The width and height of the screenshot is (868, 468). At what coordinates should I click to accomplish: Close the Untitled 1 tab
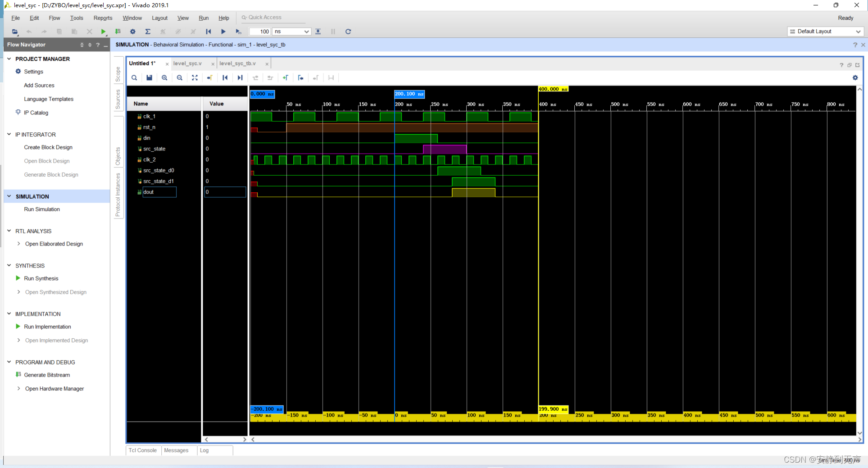(x=167, y=64)
